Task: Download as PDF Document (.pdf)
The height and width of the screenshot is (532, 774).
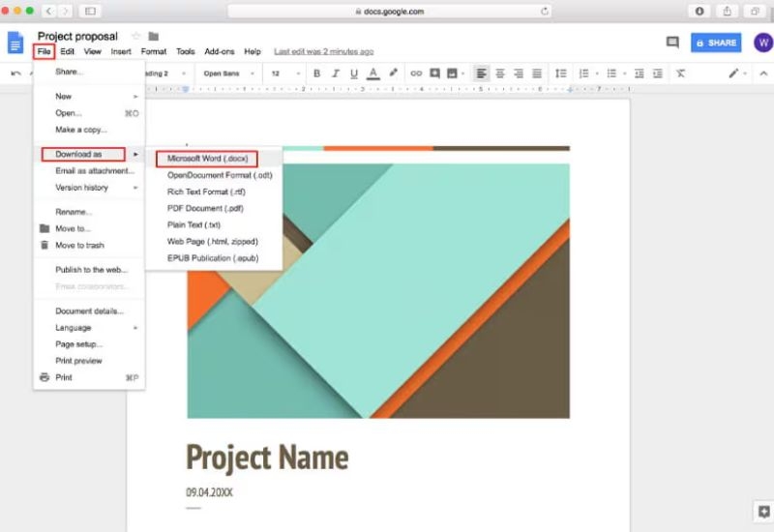Action: pyautogui.click(x=214, y=208)
